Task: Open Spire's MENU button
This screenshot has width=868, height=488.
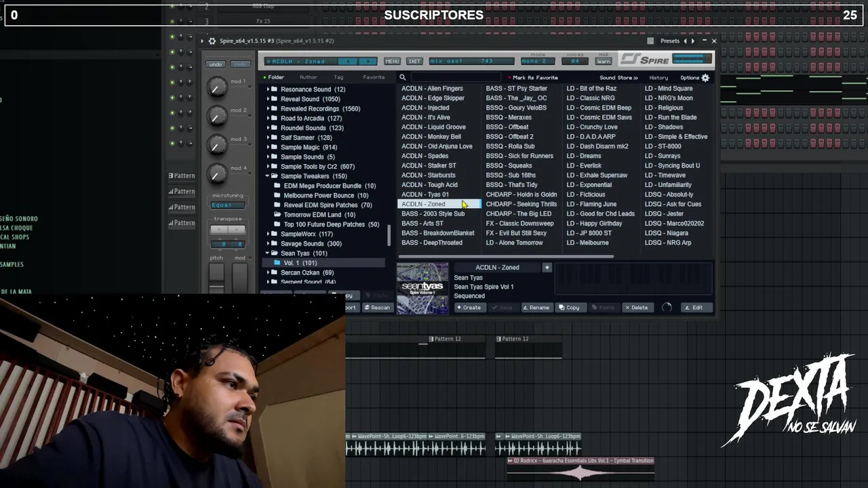Action: tap(392, 62)
